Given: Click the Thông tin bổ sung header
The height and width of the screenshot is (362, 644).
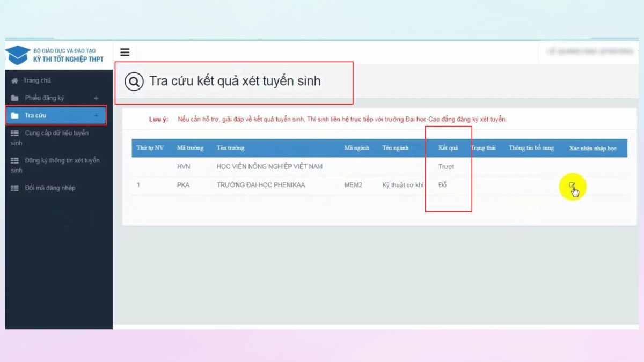Looking at the screenshot, I should (531, 148).
